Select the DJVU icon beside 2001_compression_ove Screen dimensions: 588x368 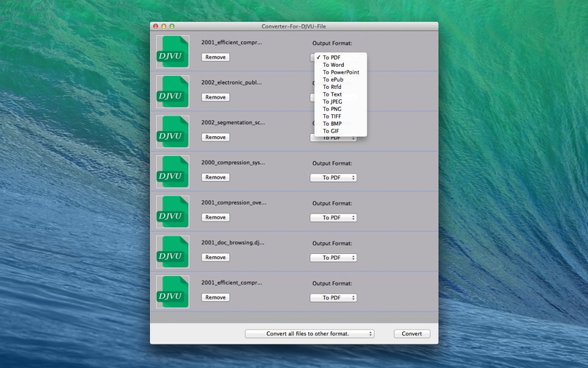pos(173,212)
